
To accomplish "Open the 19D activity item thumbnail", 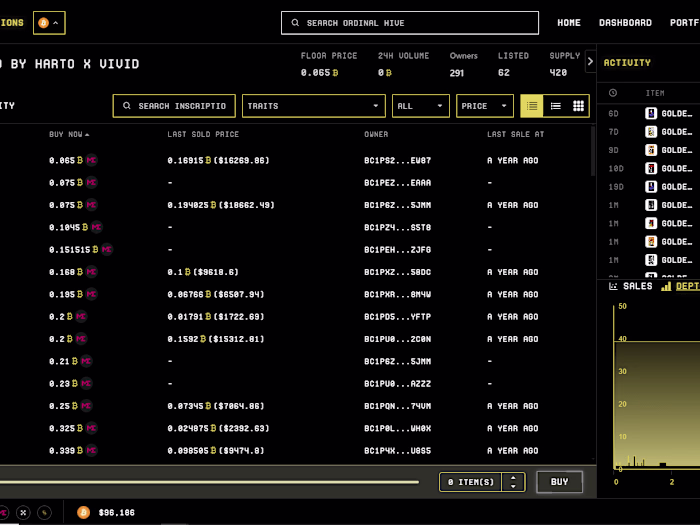I will [x=651, y=187].
